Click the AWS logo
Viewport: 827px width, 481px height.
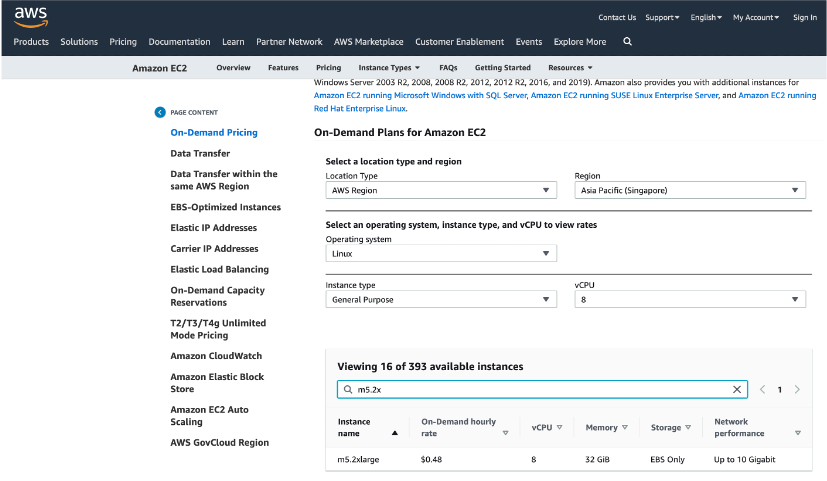pyautogui.click(x=31, y=17)
